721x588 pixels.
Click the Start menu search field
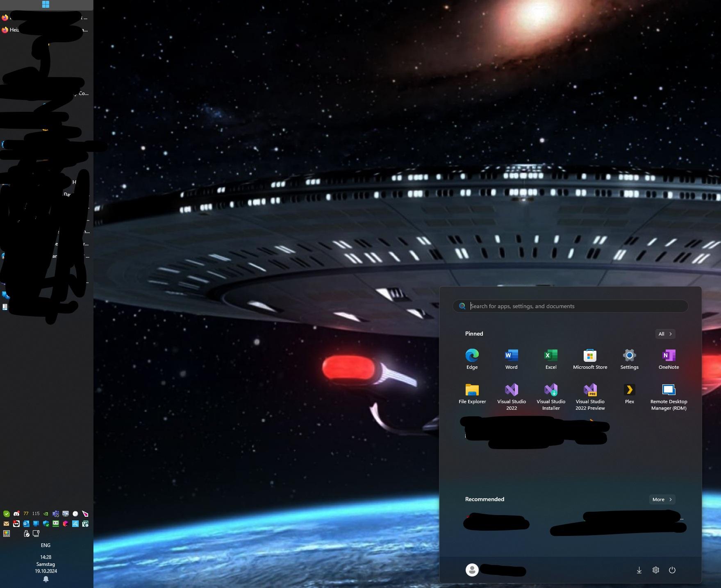570,306
